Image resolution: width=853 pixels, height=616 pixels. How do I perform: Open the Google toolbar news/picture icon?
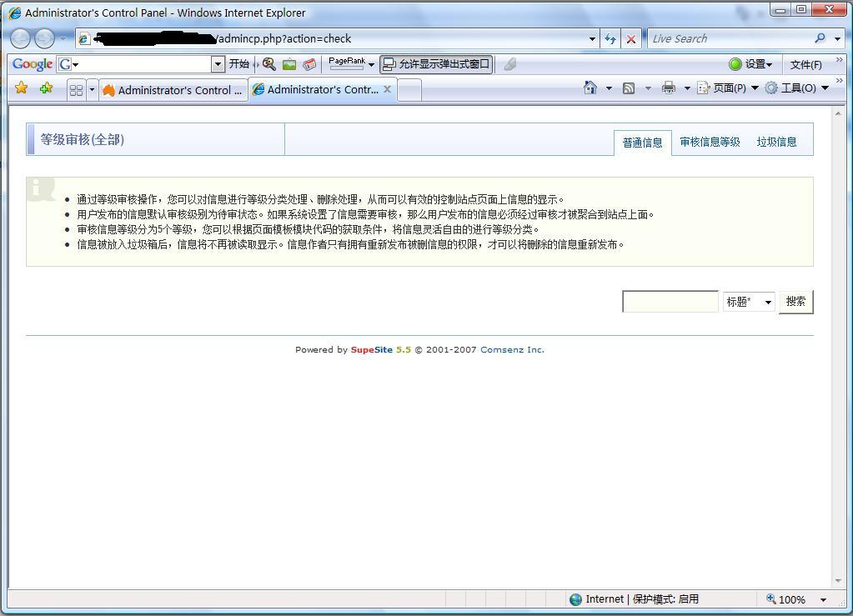pyautogui.click(x=289, y=64)
